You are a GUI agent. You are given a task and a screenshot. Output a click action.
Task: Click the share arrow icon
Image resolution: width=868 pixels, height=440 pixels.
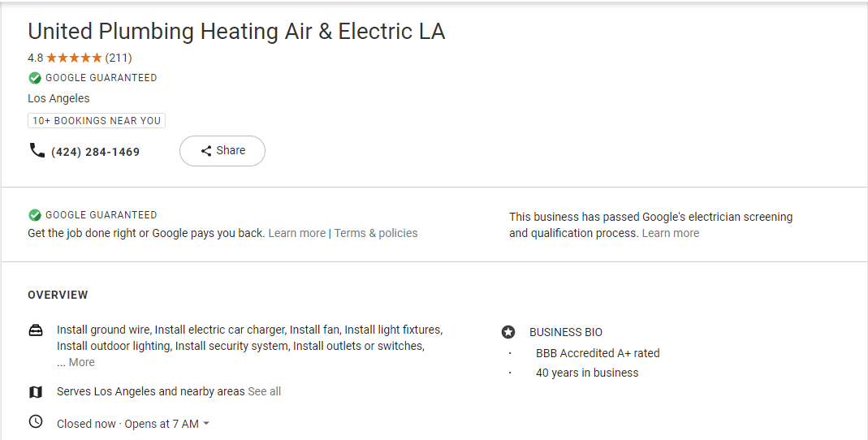pos(206,150)
